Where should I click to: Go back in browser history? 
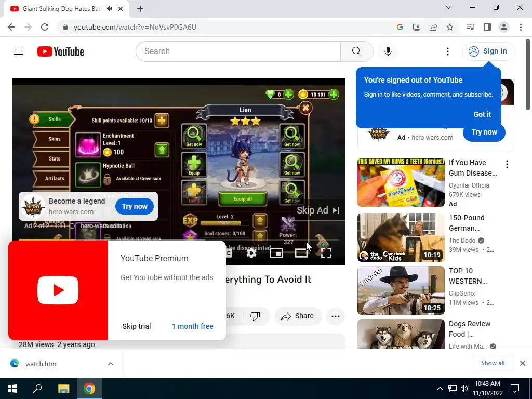tap(11, 27)
